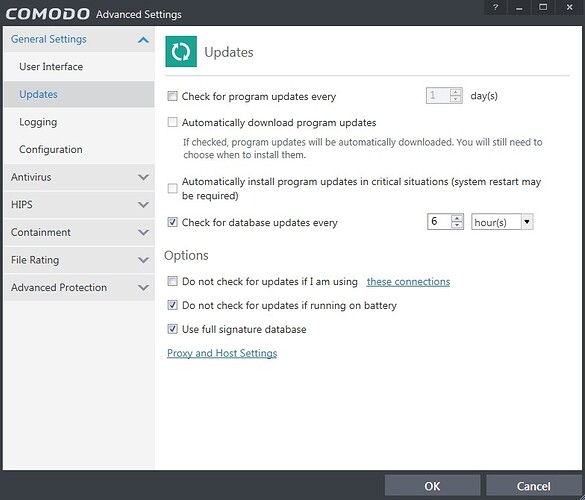The width and height of the screenshot is (585, 500).
Task: Uncheck Use full signature database
Action: point(172,329)
